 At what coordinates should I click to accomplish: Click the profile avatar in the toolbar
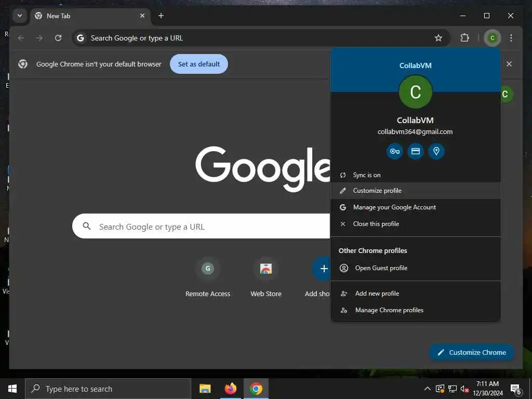(493, 37)
